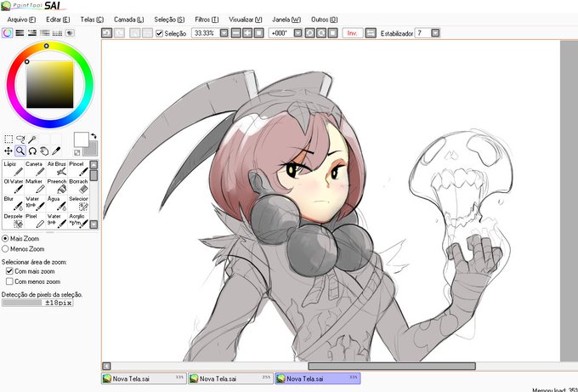Enable Com menos zoom checkbox
This screenshot has width=578, height=392.
click(x=9, y=281)
